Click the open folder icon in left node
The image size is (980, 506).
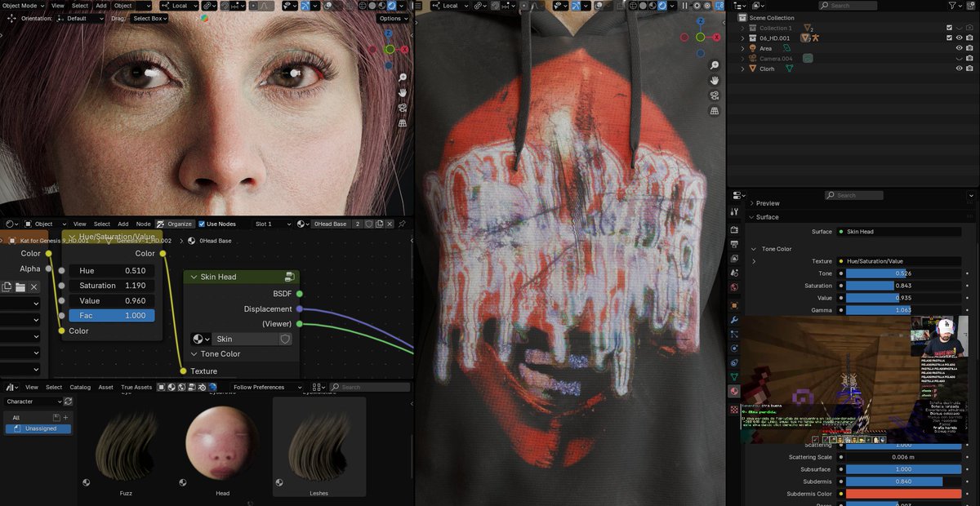tap(20, 286)
